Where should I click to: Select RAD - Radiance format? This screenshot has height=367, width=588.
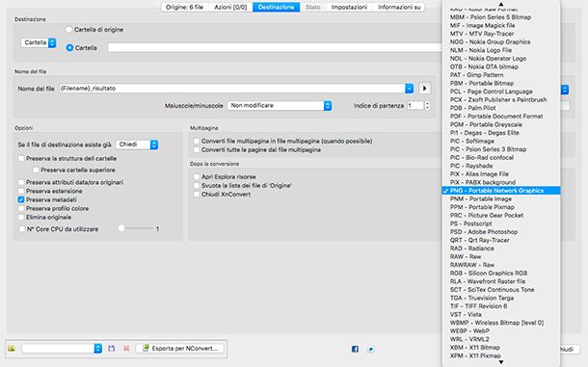click(x=501, y=249)
